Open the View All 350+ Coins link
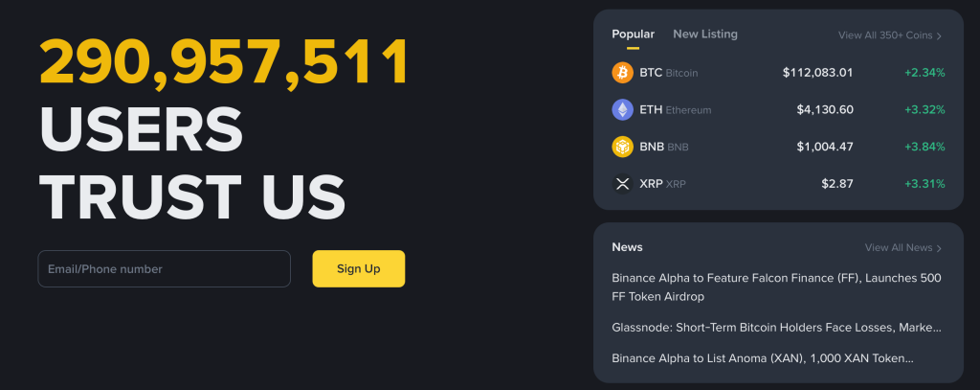980x390 pixels. 885,35
